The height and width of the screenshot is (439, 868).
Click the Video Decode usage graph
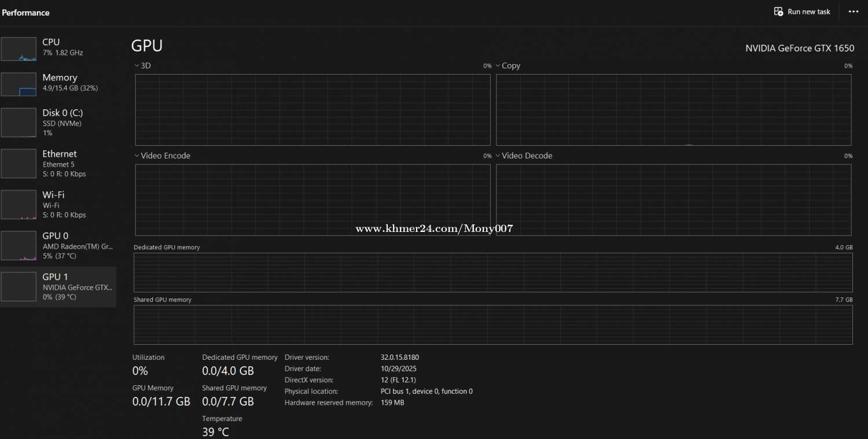(674, 200)
